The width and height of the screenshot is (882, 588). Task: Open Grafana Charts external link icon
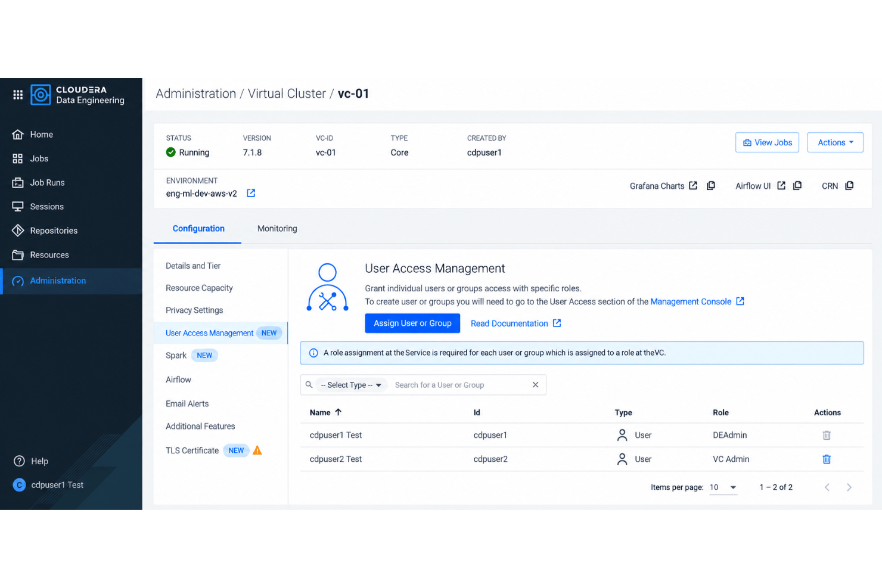(x=693, y=186)
